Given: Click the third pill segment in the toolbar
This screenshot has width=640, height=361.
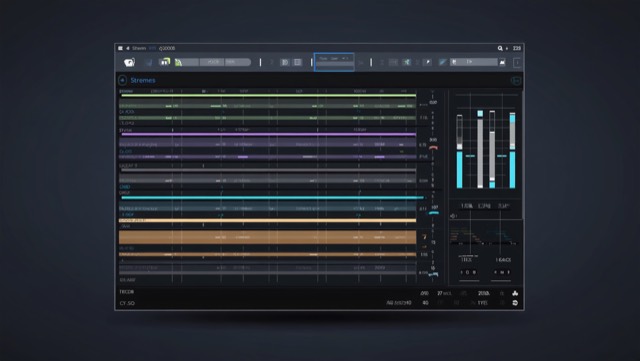Looking at the screenshot, I should [x=238, y=62].
